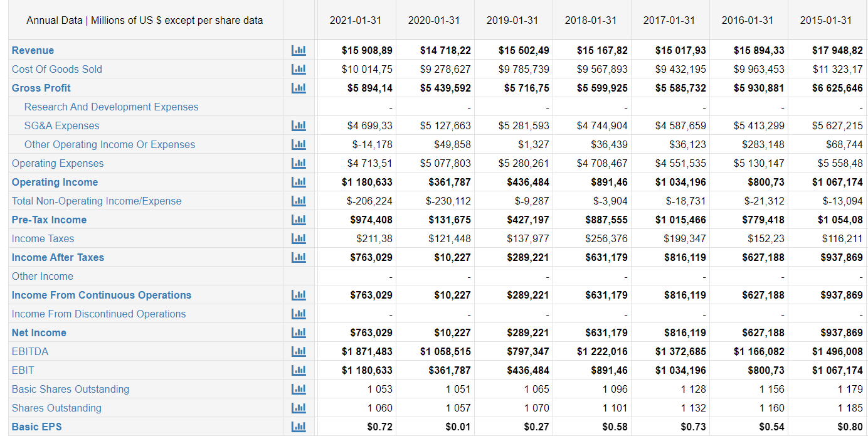Open the Pre-Tax Income chart
Screen dimensions: 868x436
click(299, 220)
